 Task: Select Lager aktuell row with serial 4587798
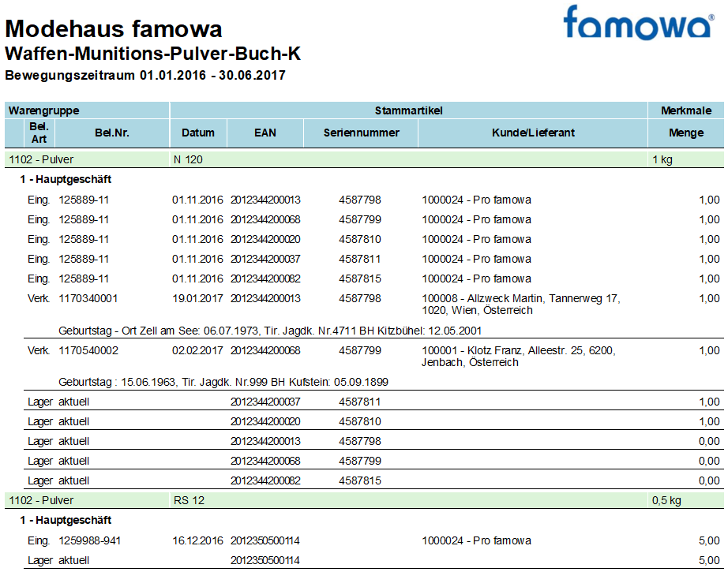tap(373, 441)
